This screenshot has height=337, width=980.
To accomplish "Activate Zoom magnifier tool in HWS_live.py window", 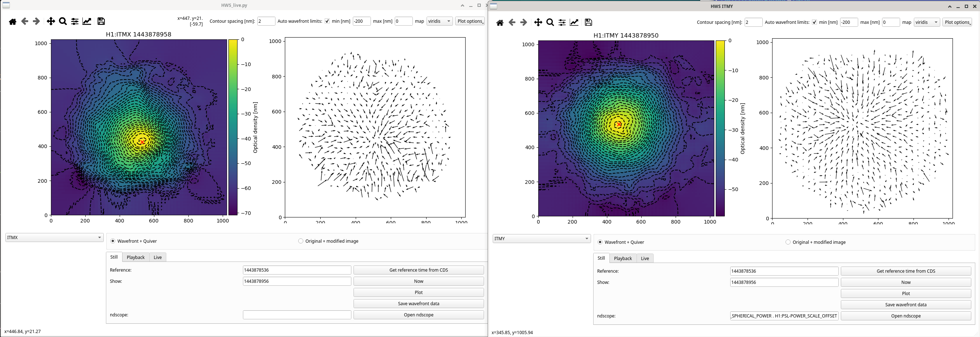I will (63, 22).
